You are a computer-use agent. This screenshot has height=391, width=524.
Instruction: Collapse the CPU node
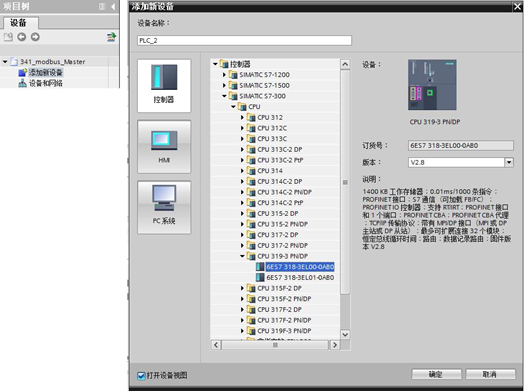[234, 107]
